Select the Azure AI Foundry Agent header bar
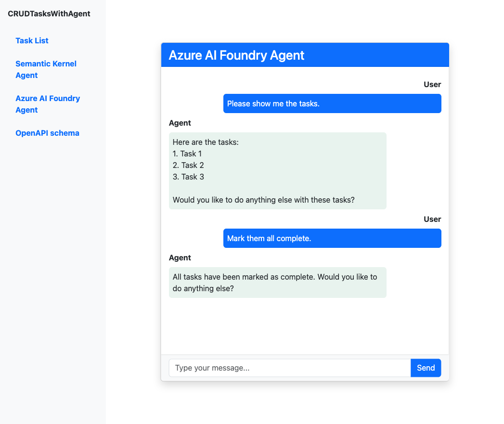Screen dimensions: 504x424 [x=305, y=54]
